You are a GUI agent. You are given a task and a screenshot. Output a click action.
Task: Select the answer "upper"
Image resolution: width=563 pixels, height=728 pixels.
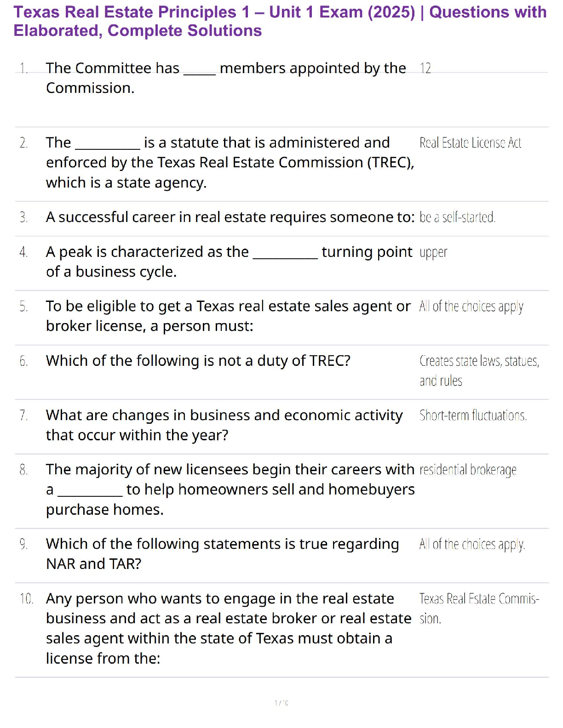433,252
